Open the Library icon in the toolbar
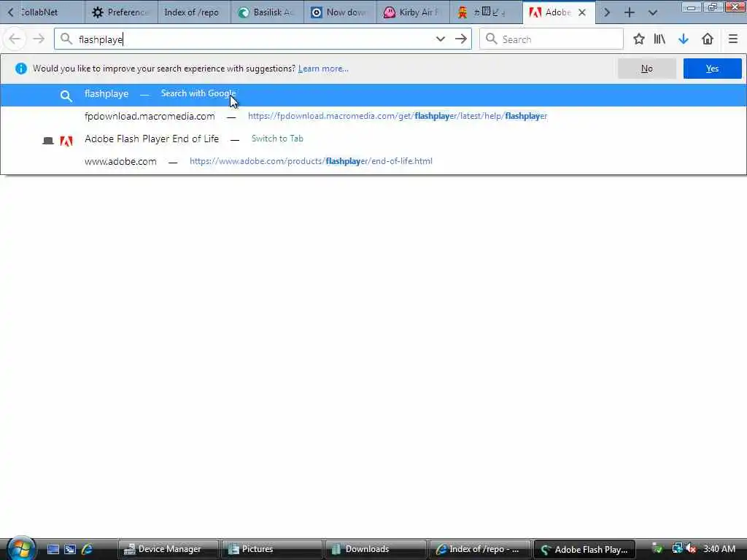Screen dimensions: 747x560 pyautogui.click(x=659, y=39)
